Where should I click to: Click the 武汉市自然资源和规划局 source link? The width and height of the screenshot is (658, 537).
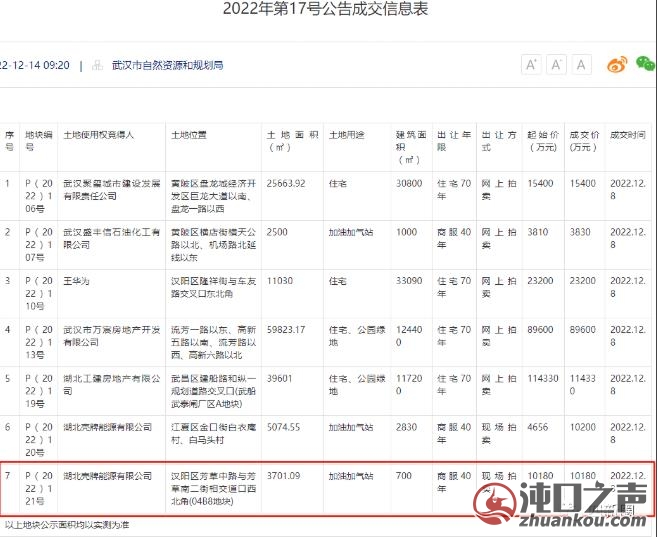167,65
